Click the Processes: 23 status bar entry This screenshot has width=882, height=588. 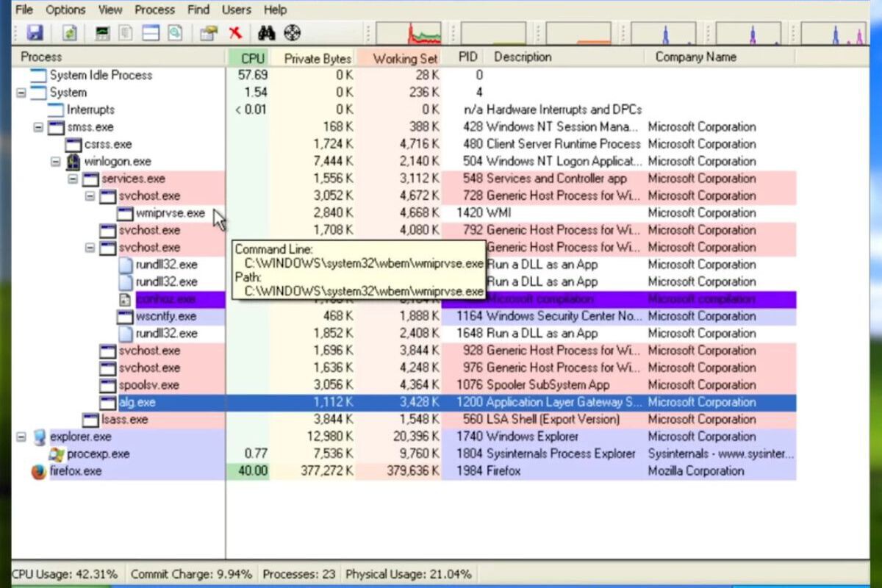[299, 574]
